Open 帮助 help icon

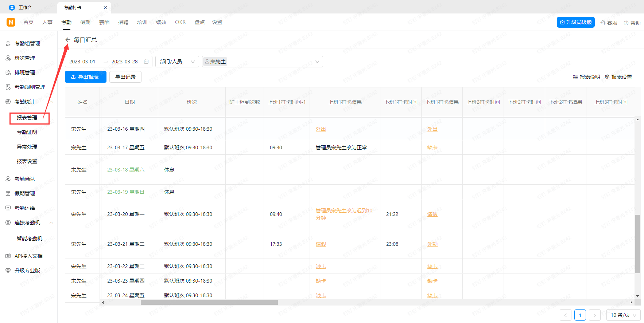626,23
